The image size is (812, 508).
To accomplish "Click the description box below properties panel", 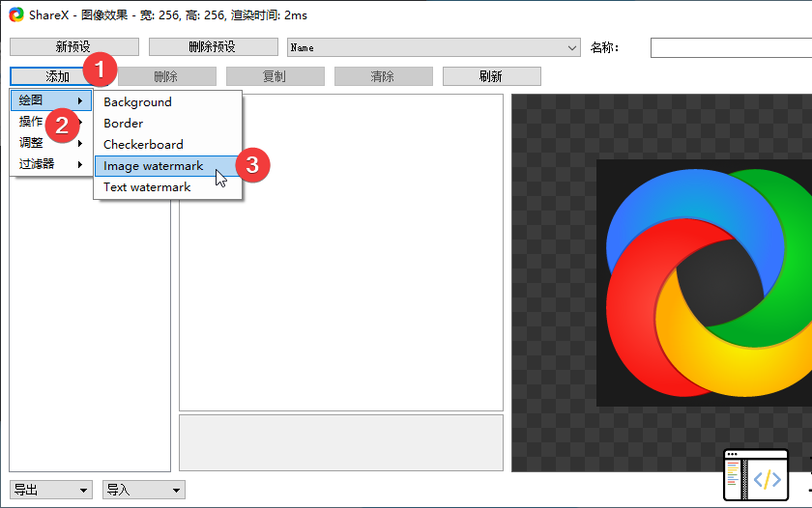I will click(341, 443).
